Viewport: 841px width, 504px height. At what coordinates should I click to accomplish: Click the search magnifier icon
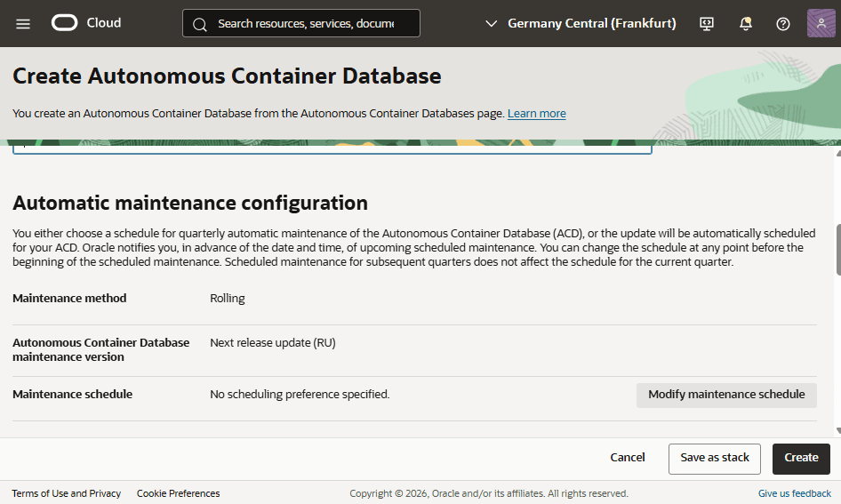(200, 24)
